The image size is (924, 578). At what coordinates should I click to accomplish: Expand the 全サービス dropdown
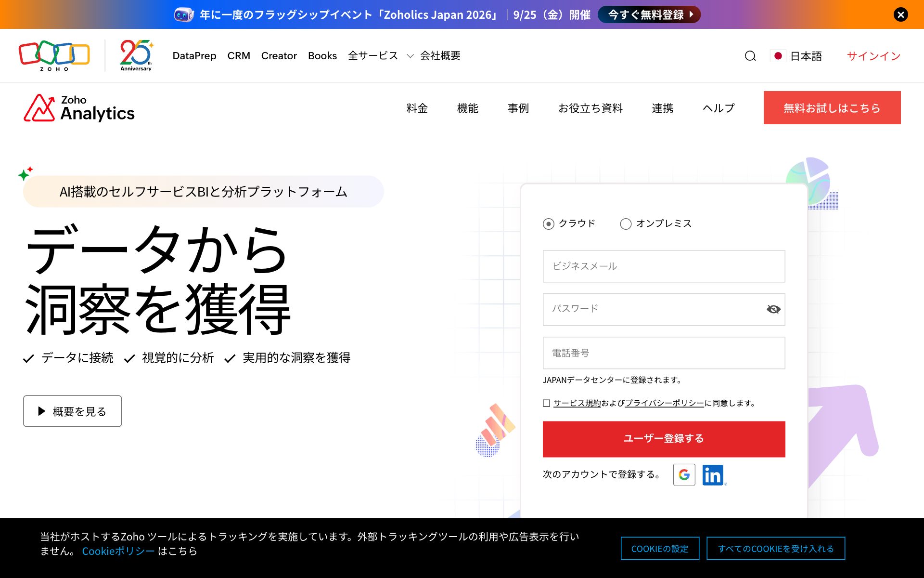(x=381, y=56)
